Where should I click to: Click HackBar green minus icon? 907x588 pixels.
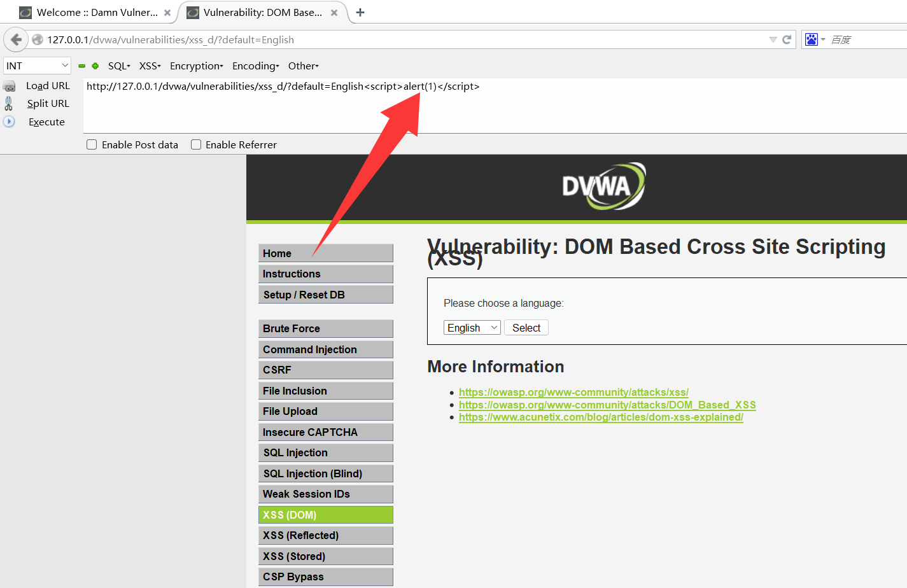(x=81, y=66)
